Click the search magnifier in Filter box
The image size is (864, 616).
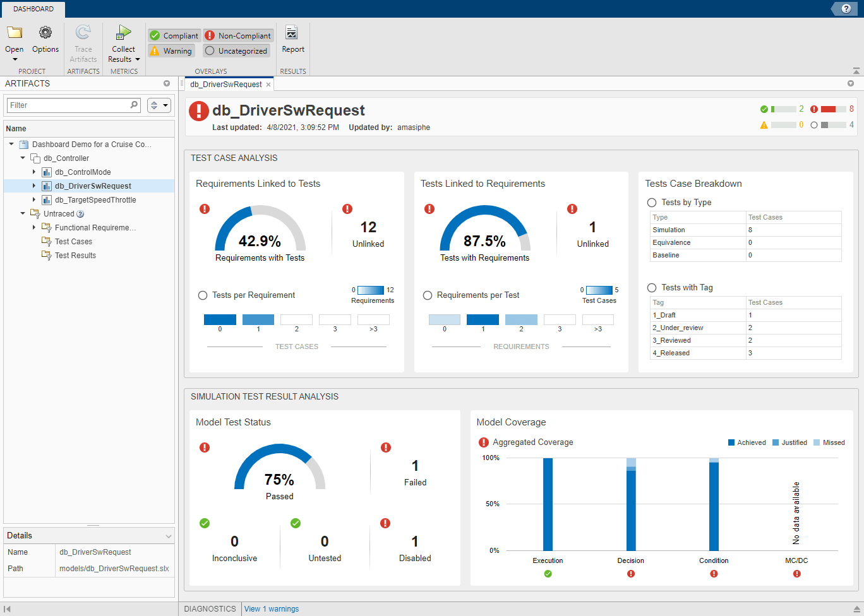(x=134, y=105)
